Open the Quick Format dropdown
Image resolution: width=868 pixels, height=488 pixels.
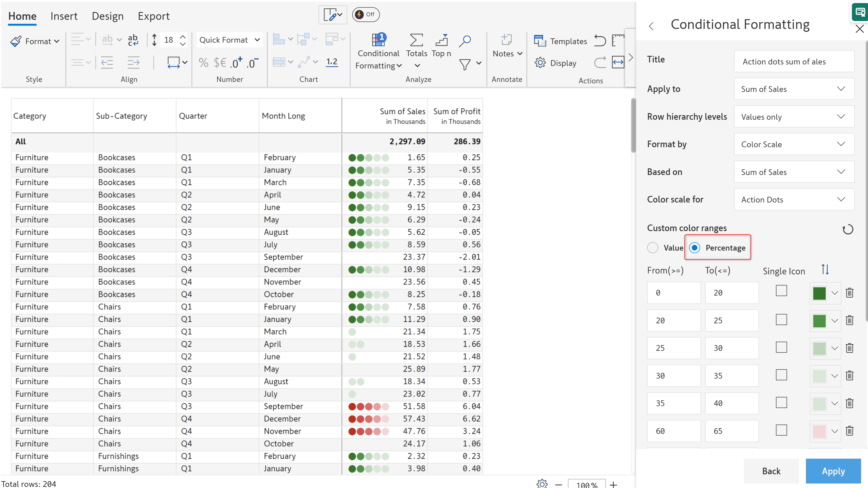point(229,40)
